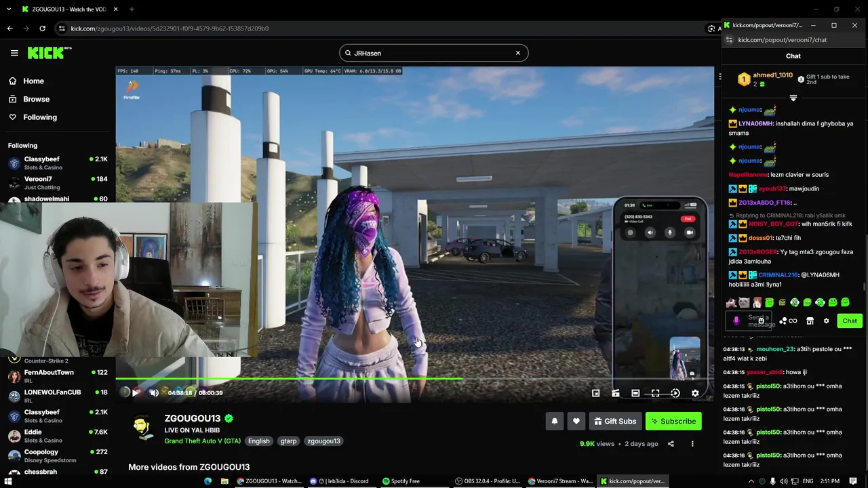Screen dimensions: 868x488
Task: Click the purple microphone icon in chat
Action: point(736,321)
